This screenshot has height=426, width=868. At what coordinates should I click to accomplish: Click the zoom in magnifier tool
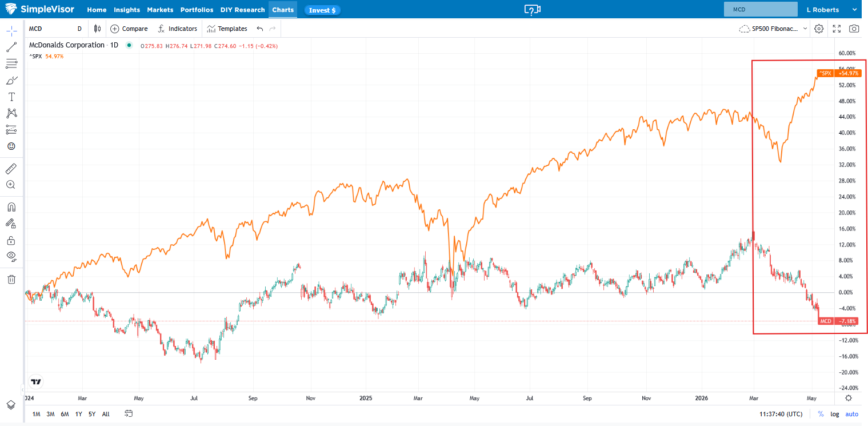(x=11, y=185)
